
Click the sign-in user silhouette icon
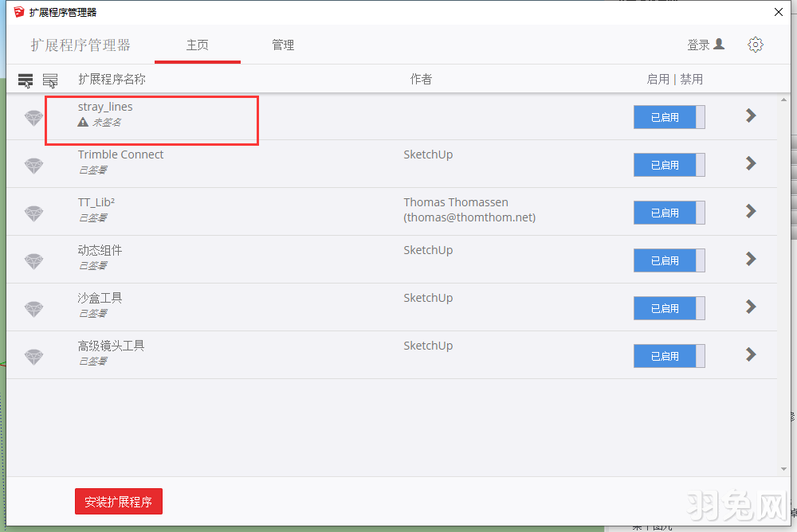(720, 45)
